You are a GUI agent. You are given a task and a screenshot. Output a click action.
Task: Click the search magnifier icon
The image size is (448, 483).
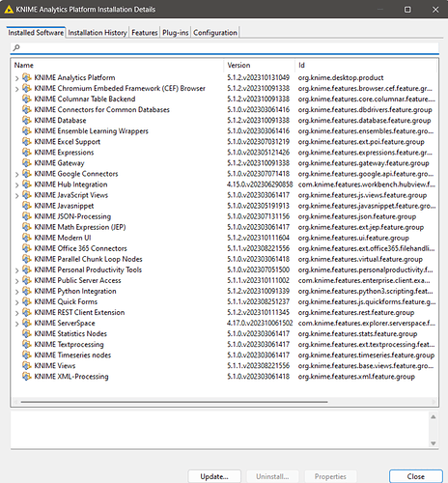[16, 48]
